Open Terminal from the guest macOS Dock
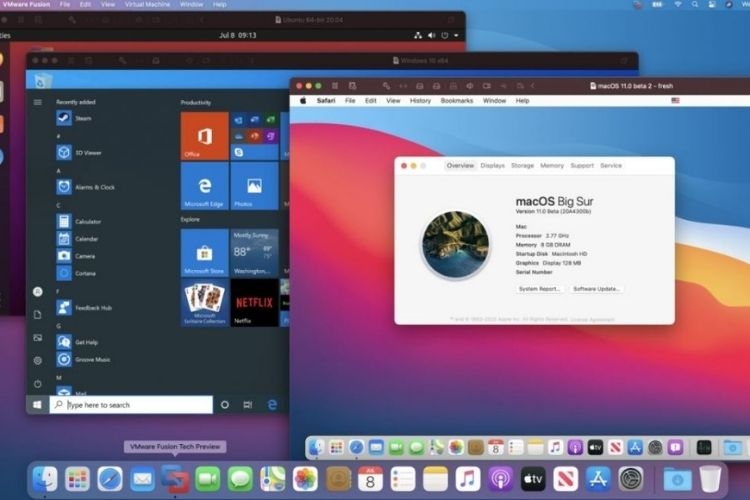The width and height of the screenshot is (750, 500). [704, 447]
